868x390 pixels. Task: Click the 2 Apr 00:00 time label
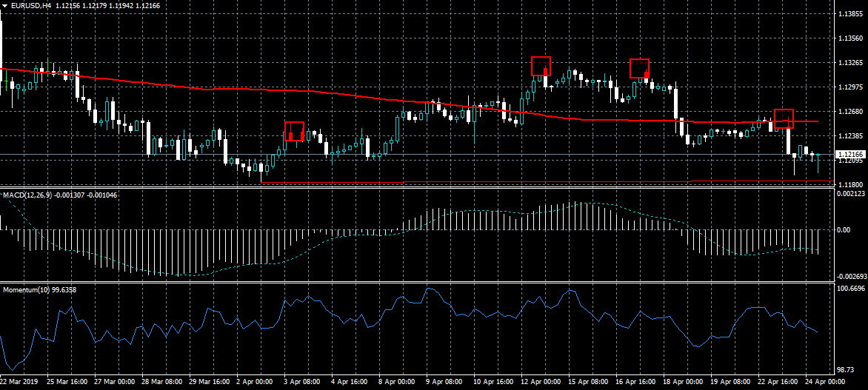tap(256, 383)
